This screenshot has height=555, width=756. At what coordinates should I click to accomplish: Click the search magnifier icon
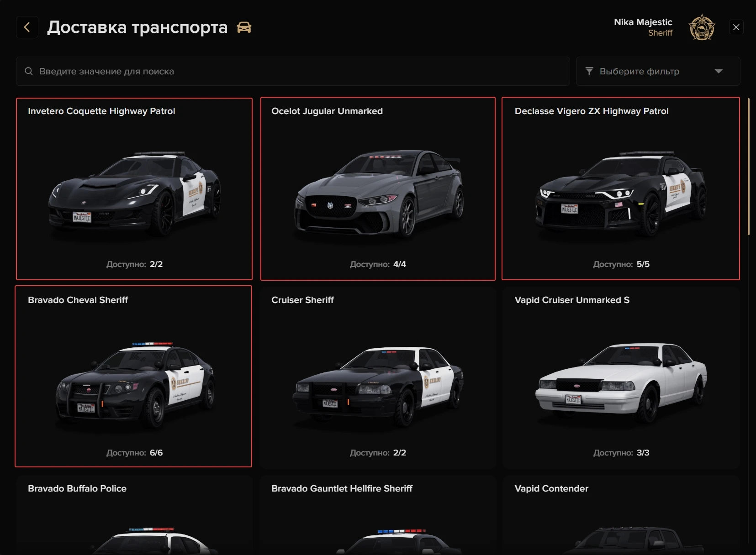(29, 71)
